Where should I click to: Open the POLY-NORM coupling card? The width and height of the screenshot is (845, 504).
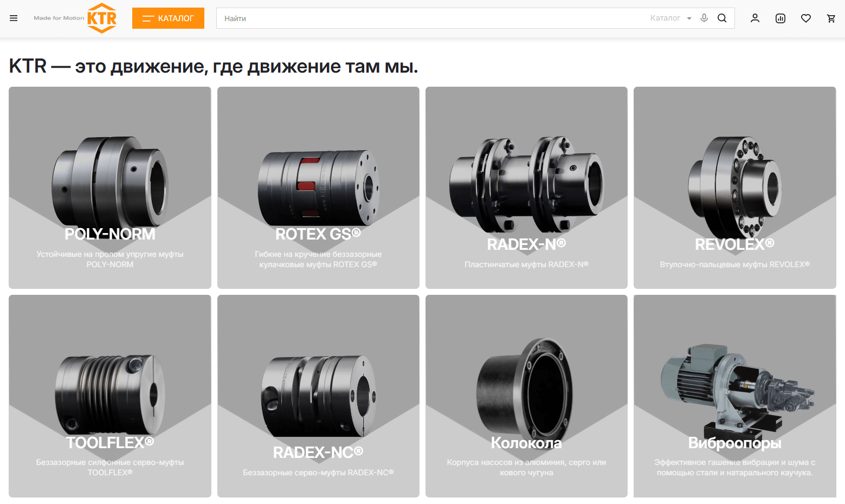pos(110,188)
